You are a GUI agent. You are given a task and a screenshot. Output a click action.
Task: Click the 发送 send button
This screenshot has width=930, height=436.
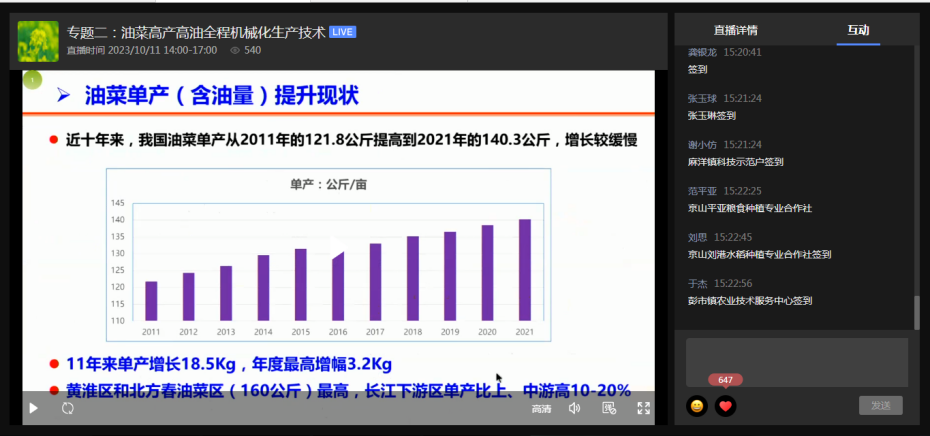(x=880, y=405)
